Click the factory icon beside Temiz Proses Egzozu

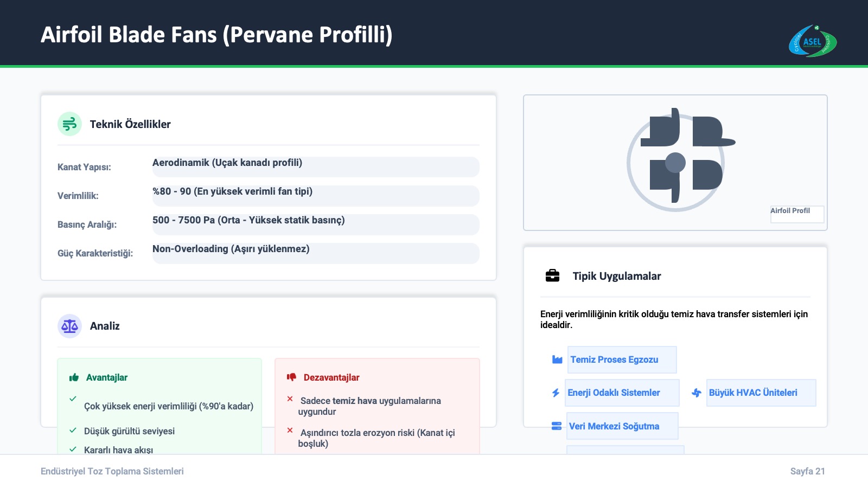557,359
